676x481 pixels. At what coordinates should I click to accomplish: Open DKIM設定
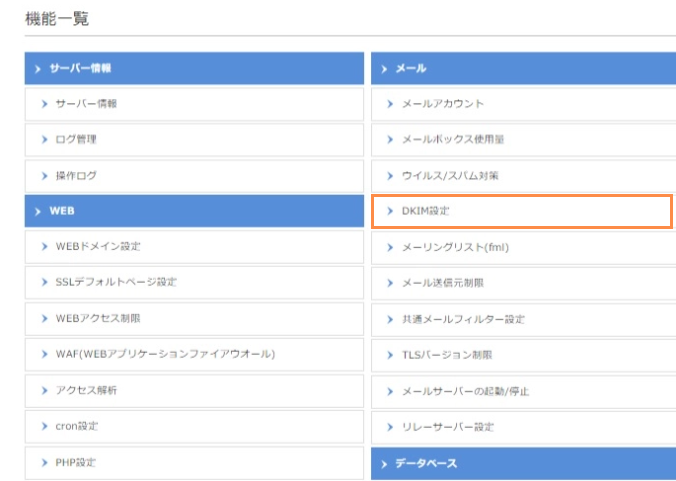(x=522, y=211)
